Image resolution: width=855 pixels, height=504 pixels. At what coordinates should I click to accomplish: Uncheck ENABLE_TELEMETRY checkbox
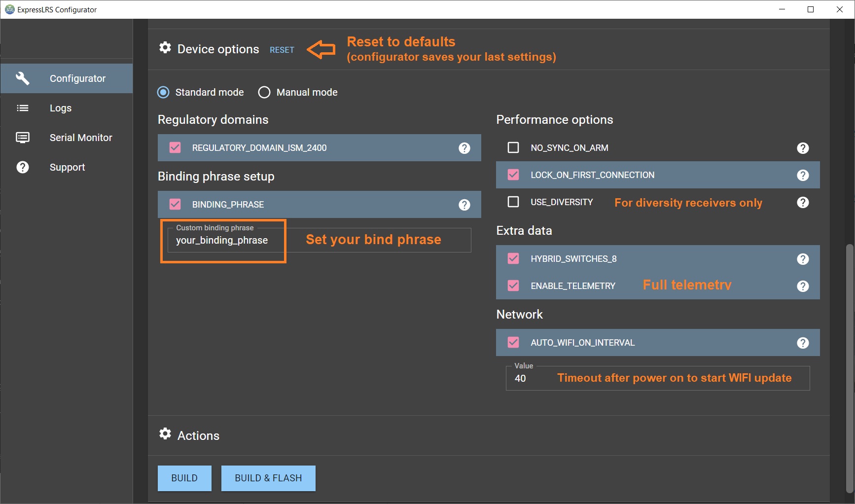pos(513,286)
